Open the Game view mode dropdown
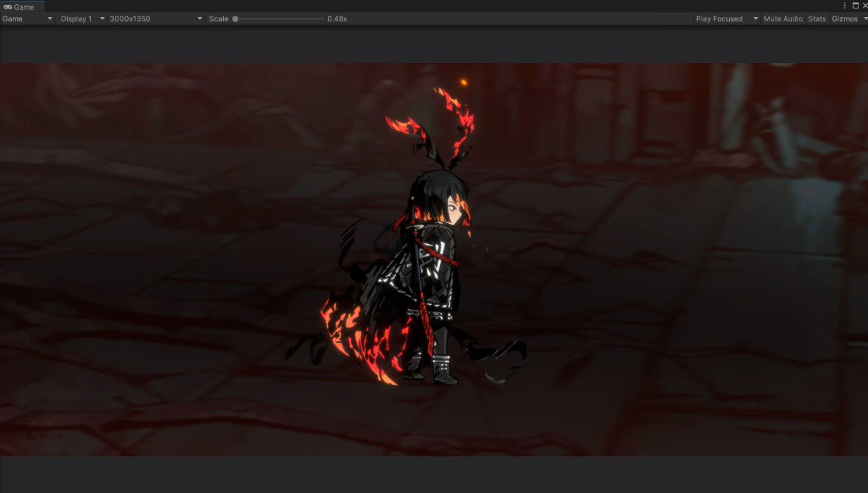 point(27,18)
